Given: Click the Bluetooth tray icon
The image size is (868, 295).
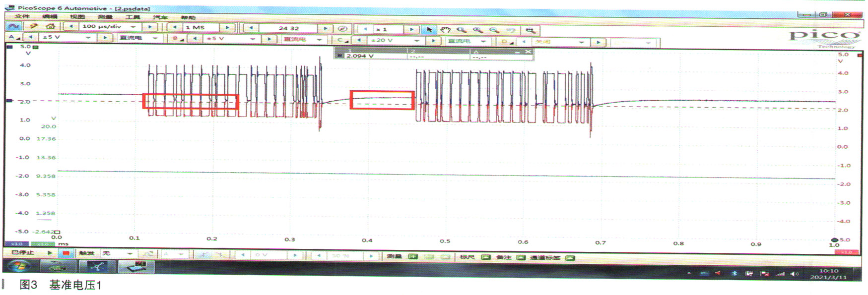Looking at the screenshot, I should pyautogui.click(x=734, y=274).
